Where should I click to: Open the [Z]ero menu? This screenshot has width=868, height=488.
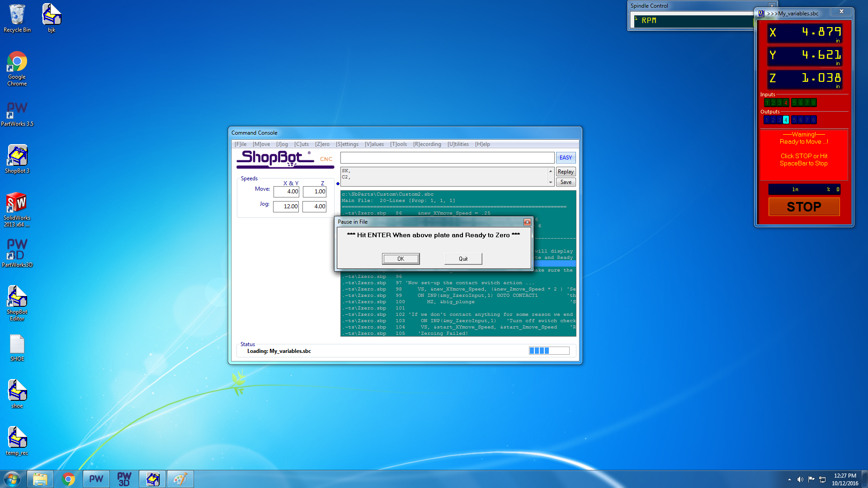click(x=322, y=144)
